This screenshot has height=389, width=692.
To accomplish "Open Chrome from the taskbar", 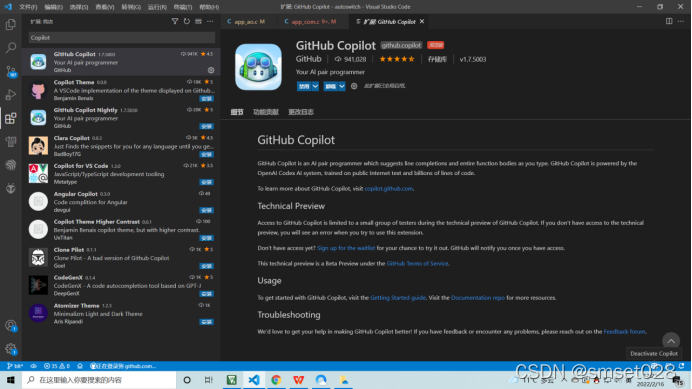I will [x=276, y=380].
